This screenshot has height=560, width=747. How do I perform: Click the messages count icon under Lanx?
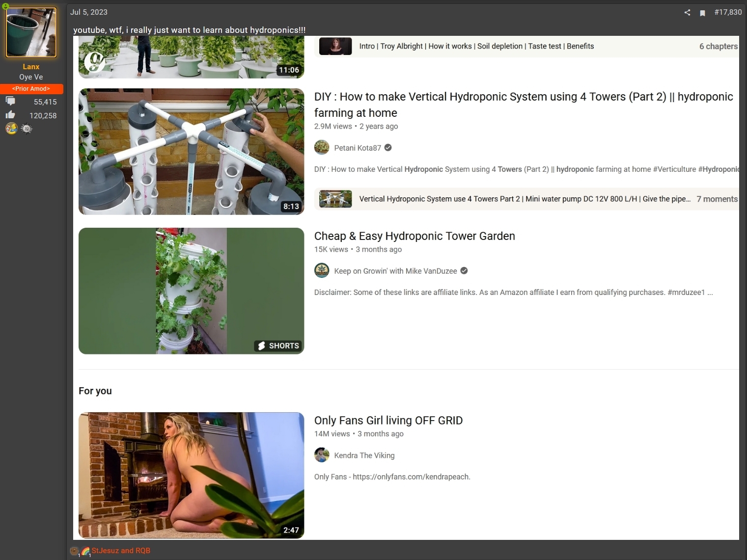(x=10, y=101)
